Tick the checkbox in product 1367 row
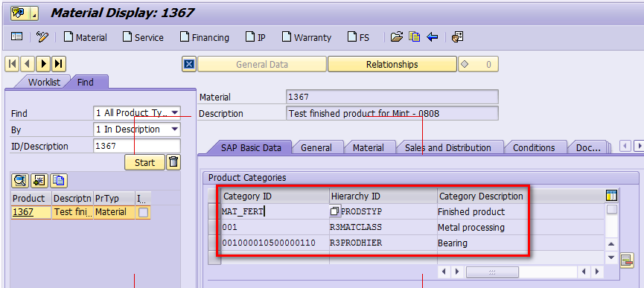Screen dimensions: 644x288 tap(144, 212)
